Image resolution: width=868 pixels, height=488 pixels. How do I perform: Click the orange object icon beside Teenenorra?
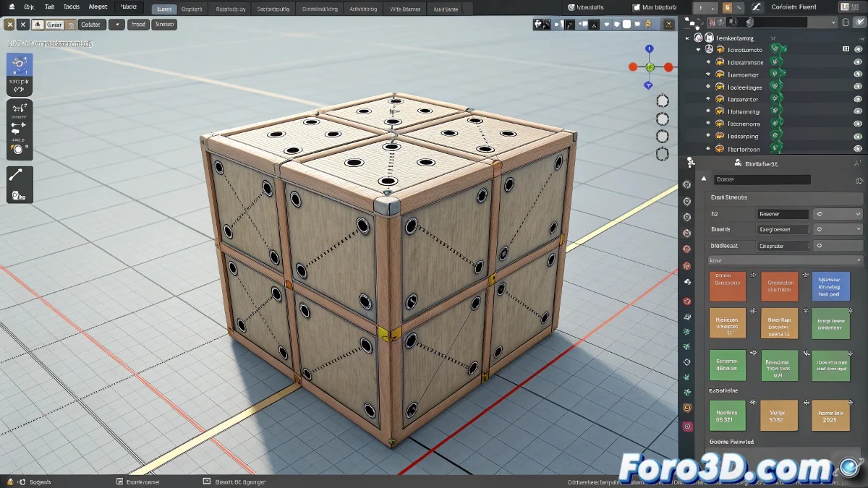point(720,124)
